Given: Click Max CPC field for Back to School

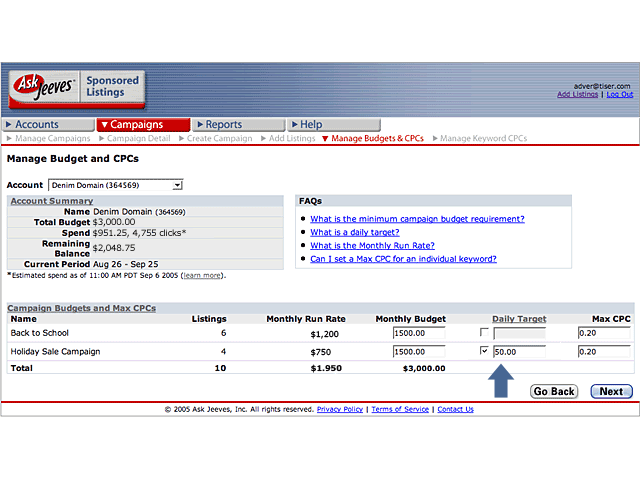Looking at the screenshot, I should pos(603,333).
